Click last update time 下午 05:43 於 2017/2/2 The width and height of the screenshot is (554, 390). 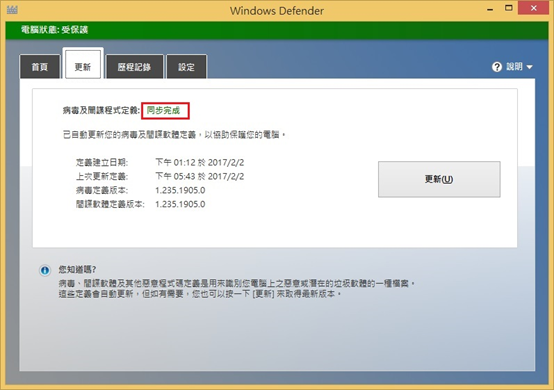pyautogui.click(x=200, y=176)
